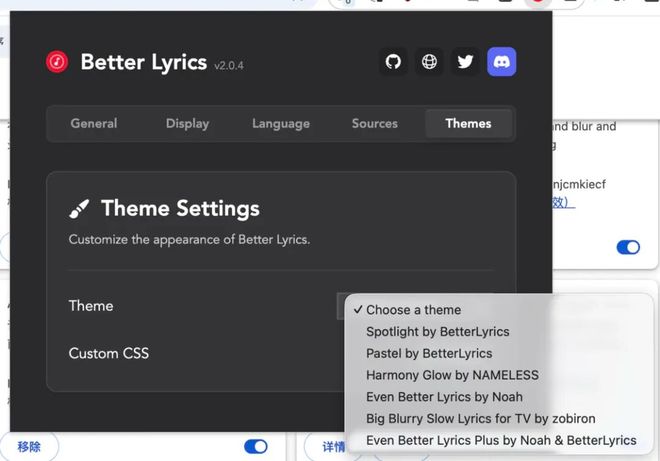
Task: Switch to the Display tab
Action: click(x=187, y=124)
